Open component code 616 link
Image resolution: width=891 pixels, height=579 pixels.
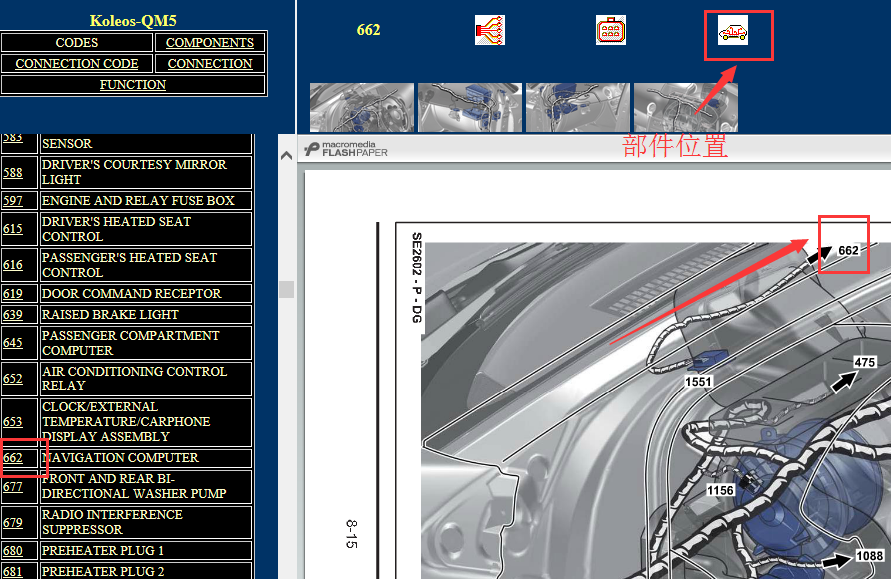click(13, 265)
